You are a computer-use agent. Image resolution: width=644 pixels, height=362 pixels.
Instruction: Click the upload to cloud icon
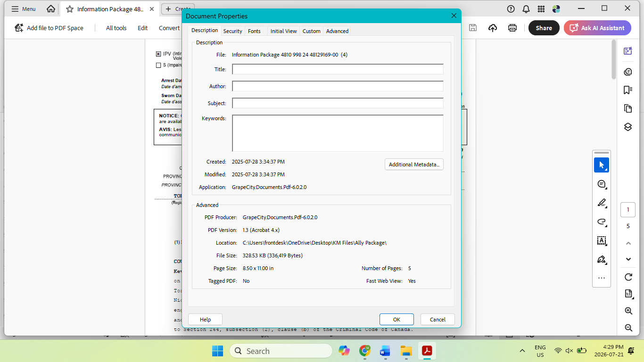pos(493,28)
